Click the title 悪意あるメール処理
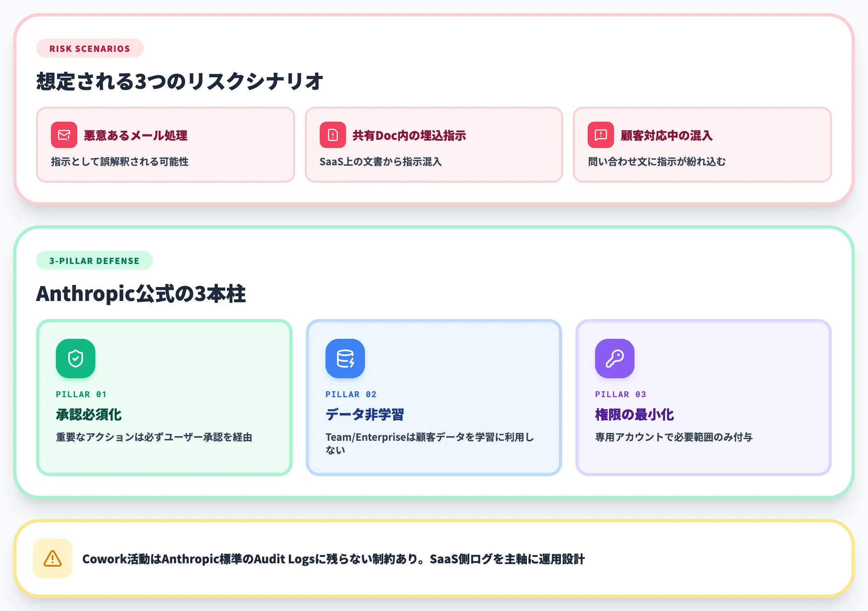This screenshot has width=868, height=611. (x=136, y=135)
